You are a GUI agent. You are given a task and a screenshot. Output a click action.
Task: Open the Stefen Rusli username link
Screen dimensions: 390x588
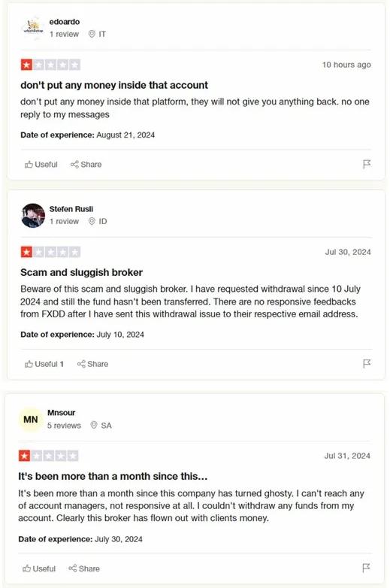coord(71,209)
